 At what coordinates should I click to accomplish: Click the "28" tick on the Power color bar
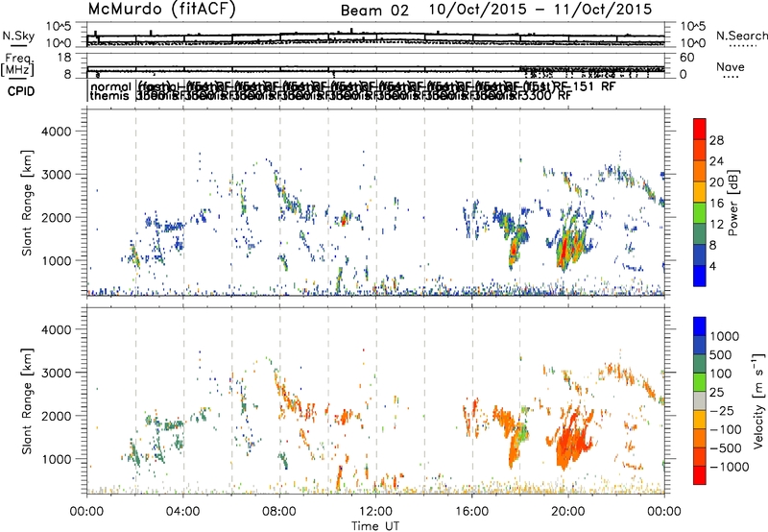(x=716, y=140)
